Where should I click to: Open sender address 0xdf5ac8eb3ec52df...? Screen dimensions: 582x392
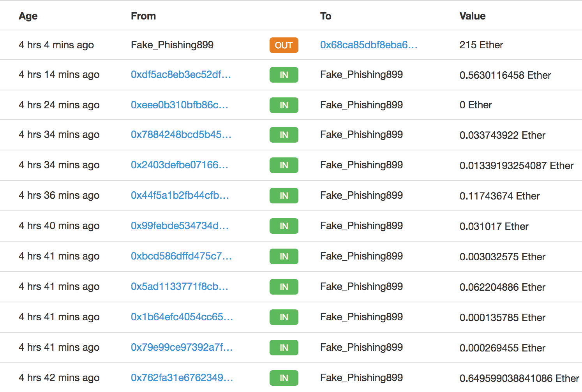click(181, 74)
